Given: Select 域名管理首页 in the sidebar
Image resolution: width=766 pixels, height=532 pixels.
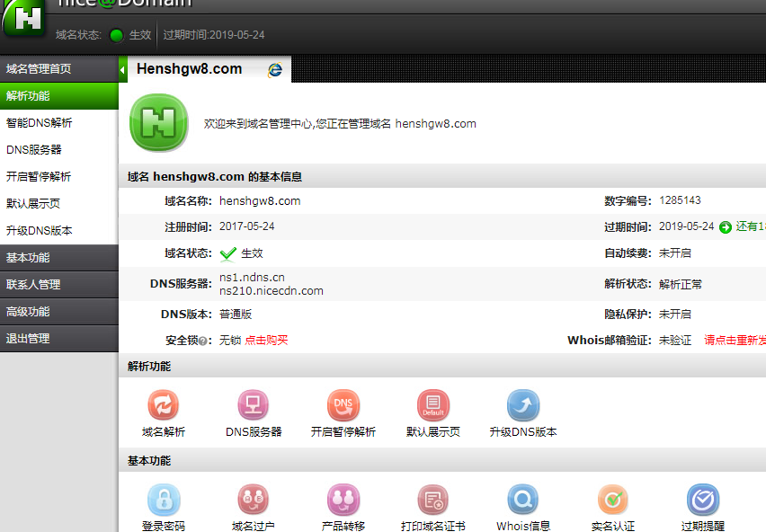Looking at the screenshot, I should (x=59, y=69).
